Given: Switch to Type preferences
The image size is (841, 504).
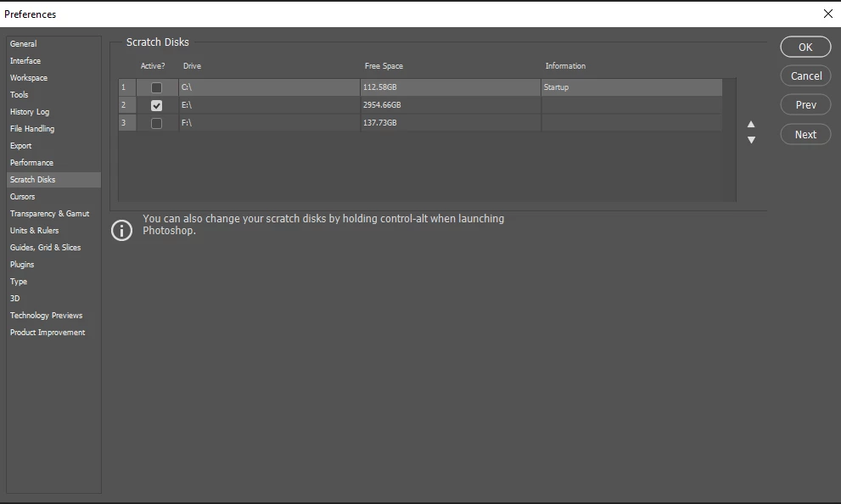Looking at the screenshot, I should click(53, 282).
